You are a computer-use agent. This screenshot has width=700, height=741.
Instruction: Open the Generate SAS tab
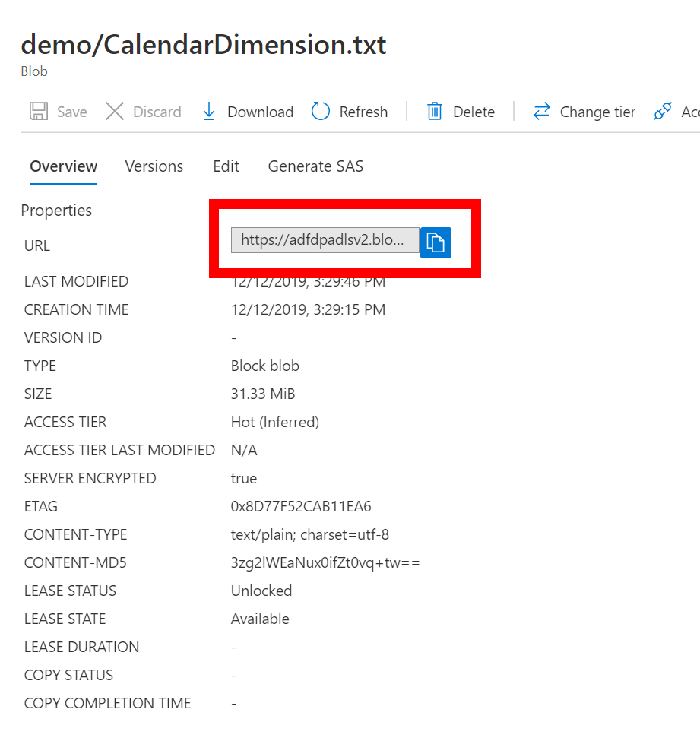(315, 166)
